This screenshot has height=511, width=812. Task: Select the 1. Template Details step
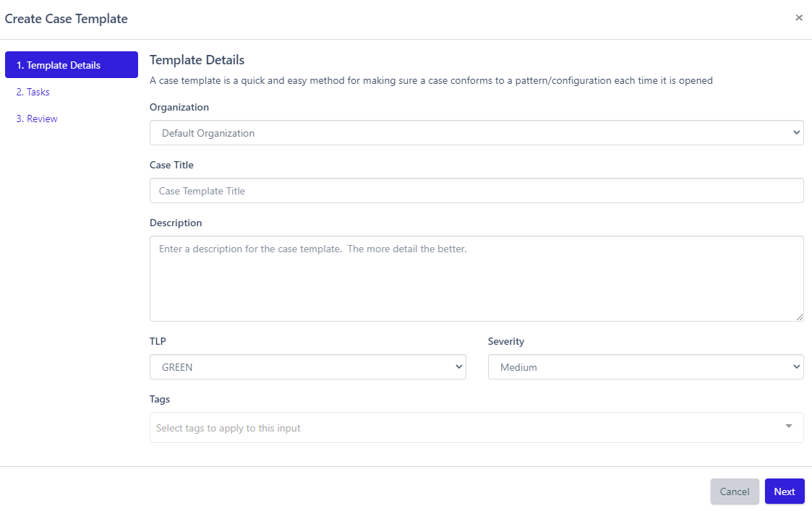tap(72, 65)
